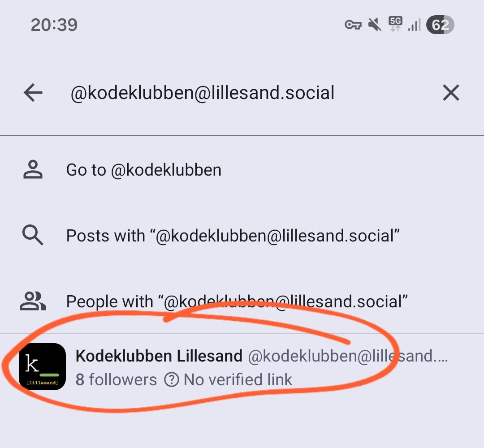Tap the muted sound status icon
Image resolution: width=484 pixels, height=448 pixels.
[375, 25]
